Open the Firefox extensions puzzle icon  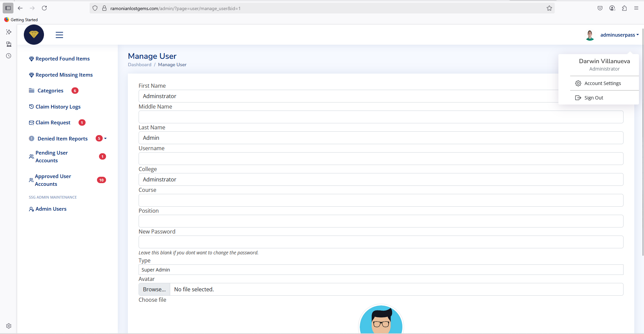click(624, 8)
